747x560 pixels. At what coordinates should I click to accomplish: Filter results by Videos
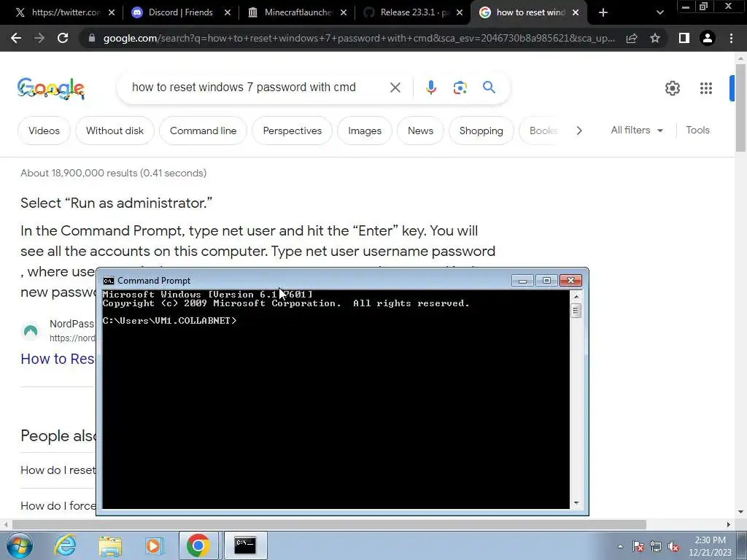(44, 131)
